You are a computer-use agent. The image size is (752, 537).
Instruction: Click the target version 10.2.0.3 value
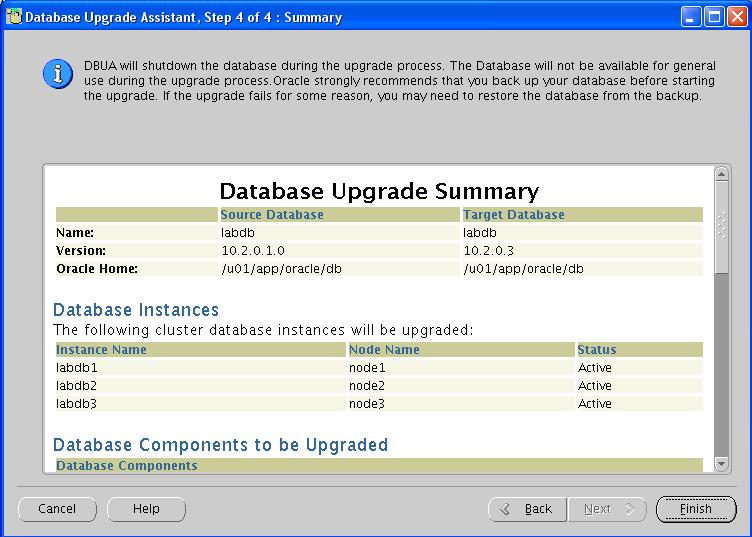(491, 251)
